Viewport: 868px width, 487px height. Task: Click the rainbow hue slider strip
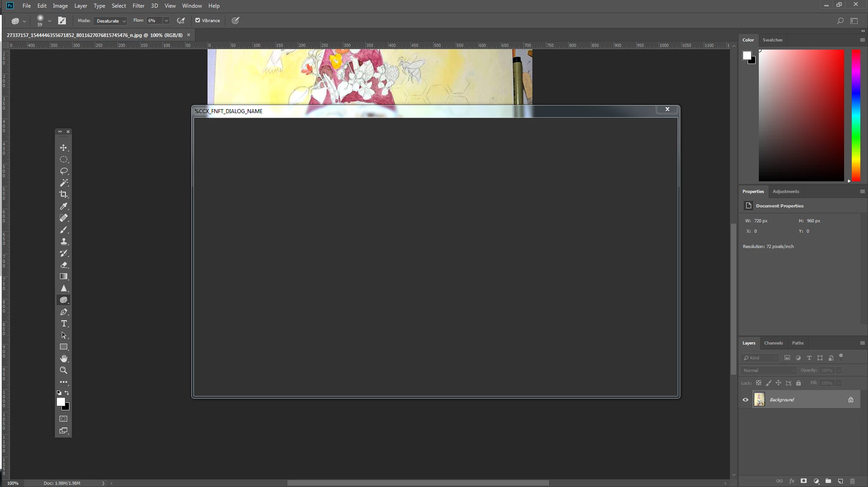[x=855, y=115]
